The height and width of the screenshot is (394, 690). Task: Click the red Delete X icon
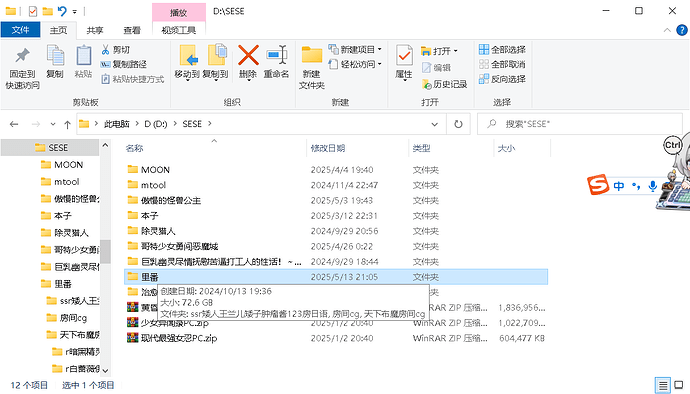click(248, 55)
